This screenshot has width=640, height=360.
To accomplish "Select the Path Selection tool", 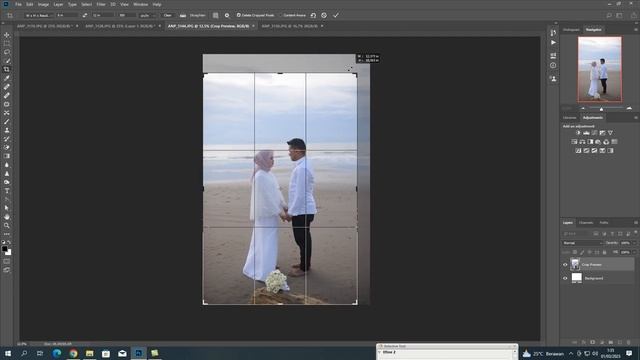I will tap(7, 208).
